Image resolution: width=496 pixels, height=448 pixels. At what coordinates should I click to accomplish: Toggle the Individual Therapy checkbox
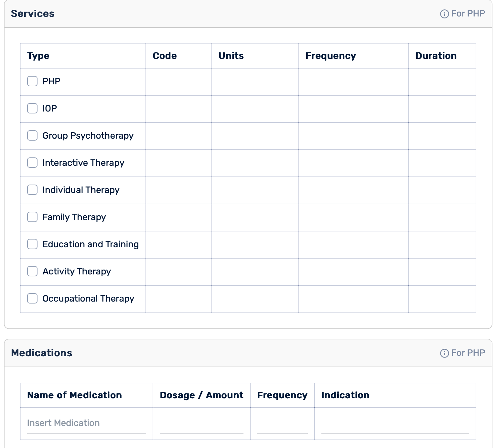32,190
